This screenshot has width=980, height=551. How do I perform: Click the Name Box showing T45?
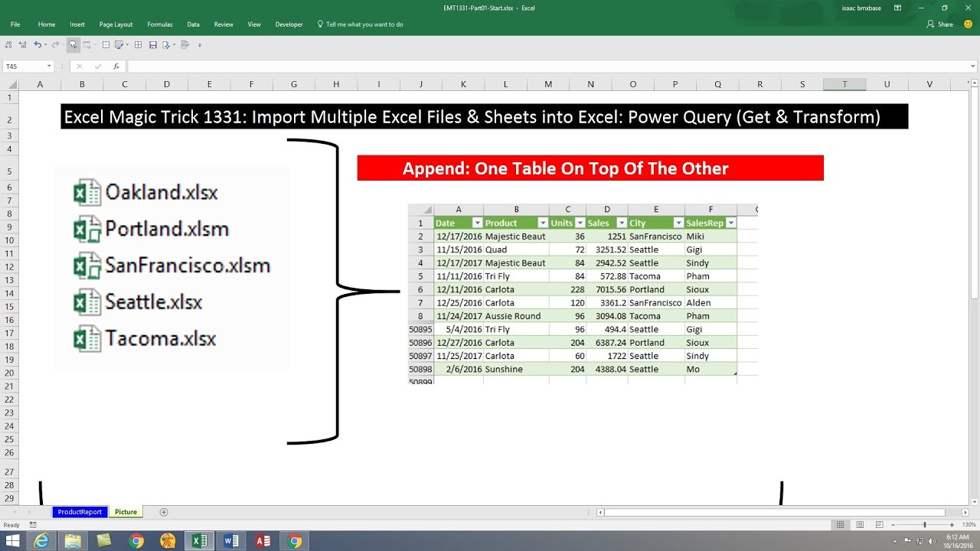(x=24, y=67)
